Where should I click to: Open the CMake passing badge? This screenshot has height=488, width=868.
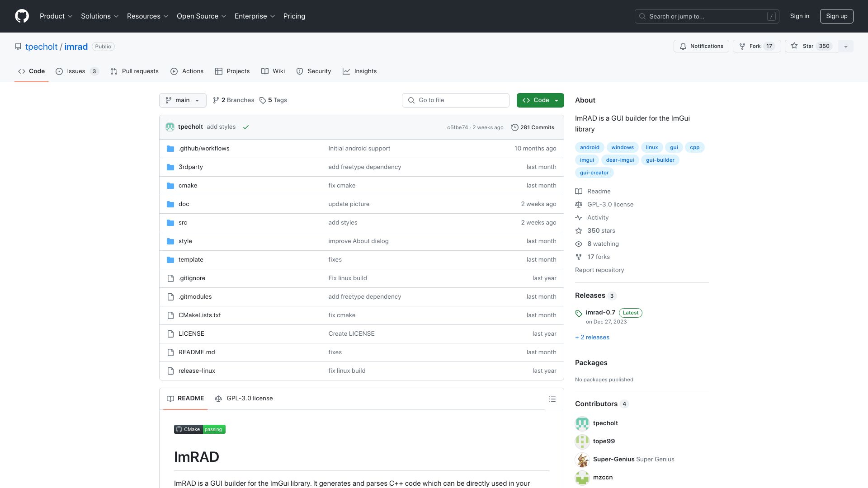pyautogui.click(x=200, y=429)
